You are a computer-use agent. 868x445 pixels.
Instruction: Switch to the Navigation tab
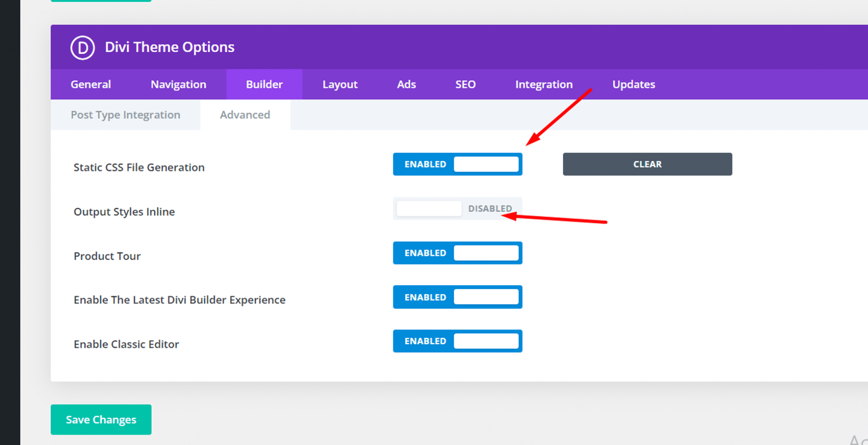coord(178,84)
